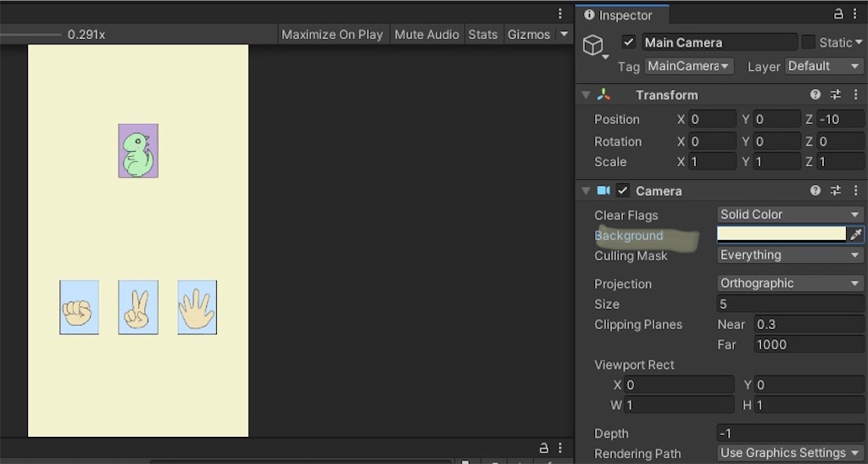
Task: Click Rotation X field
Action: [x=712, y=141]
